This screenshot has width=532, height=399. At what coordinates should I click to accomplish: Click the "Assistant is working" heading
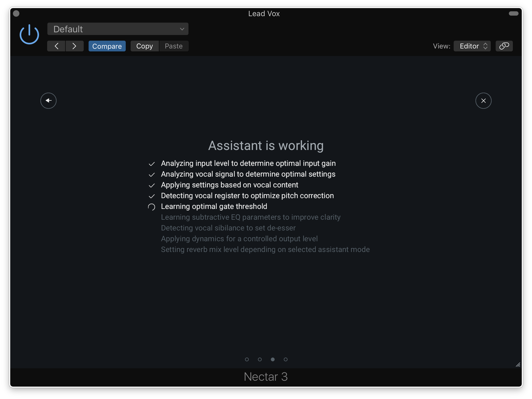coord(266,146)
